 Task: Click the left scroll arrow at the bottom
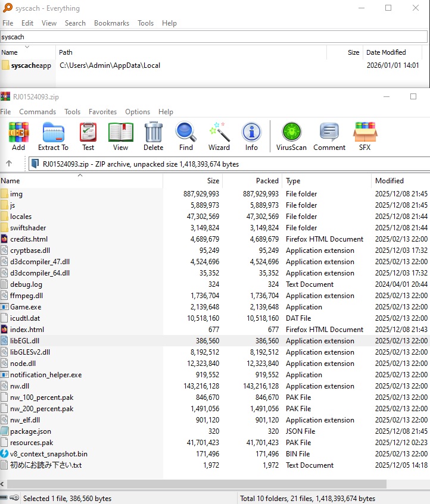click(2, 484)
